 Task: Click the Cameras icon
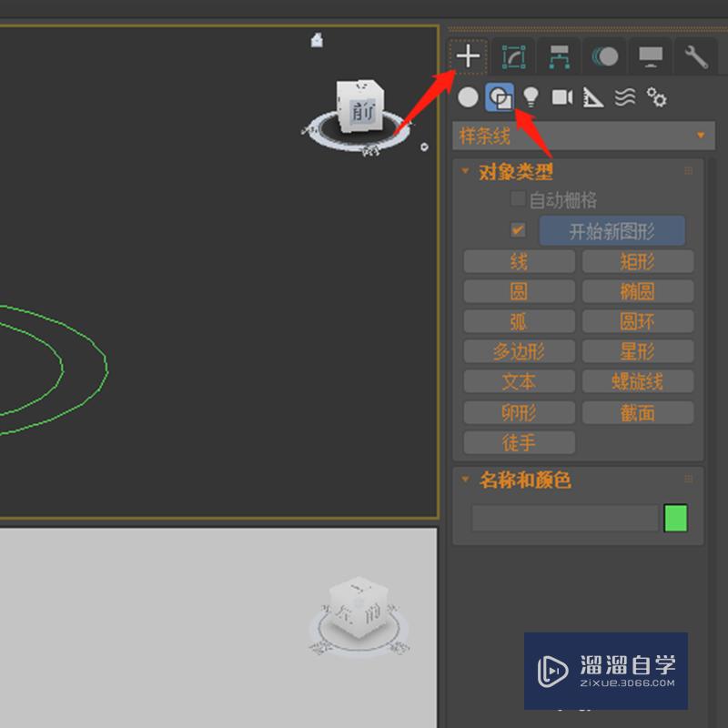click(561, 97)
